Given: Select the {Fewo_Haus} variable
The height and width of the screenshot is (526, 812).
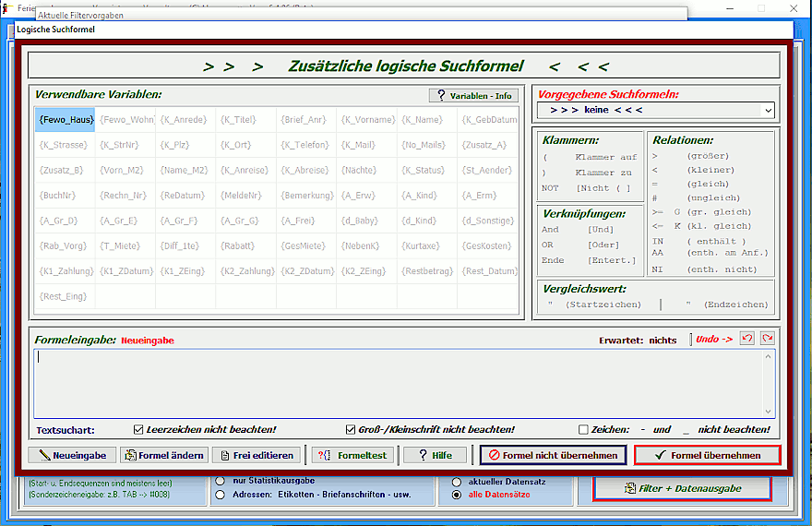Looking at the screenshot, I should click(65, 119).
